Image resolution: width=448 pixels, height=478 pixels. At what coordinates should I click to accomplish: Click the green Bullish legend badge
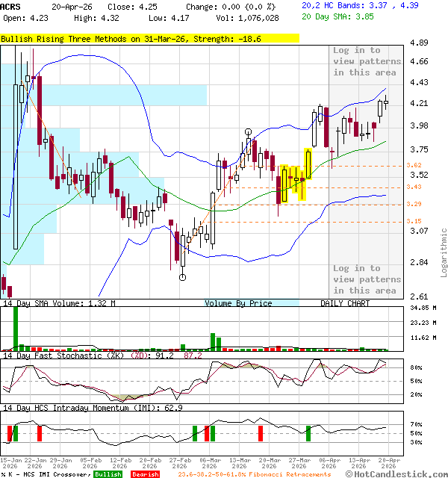tap(109, 474)
